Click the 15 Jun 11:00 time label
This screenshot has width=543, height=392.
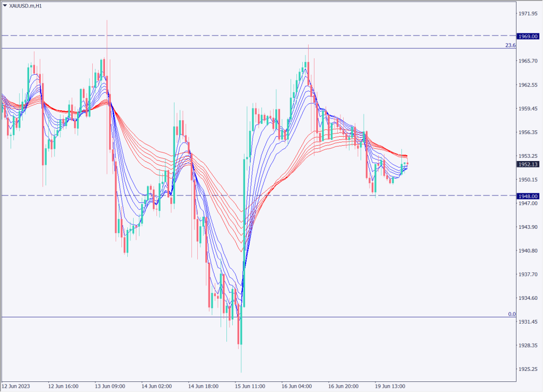click(250, 386)
